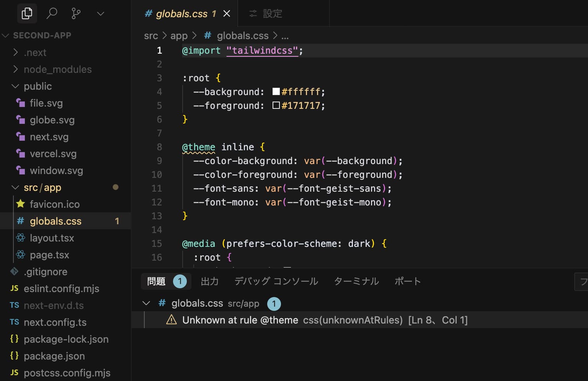This screenshot has height=381, width=588.
Task: Click the svg file icon beside globe.svg
Action: tap(21, 120)
